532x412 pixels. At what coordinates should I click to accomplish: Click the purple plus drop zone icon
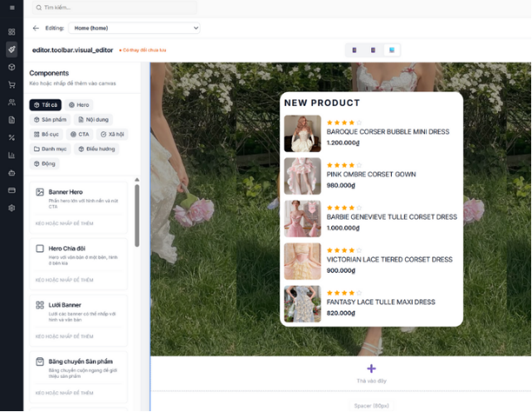372,368
